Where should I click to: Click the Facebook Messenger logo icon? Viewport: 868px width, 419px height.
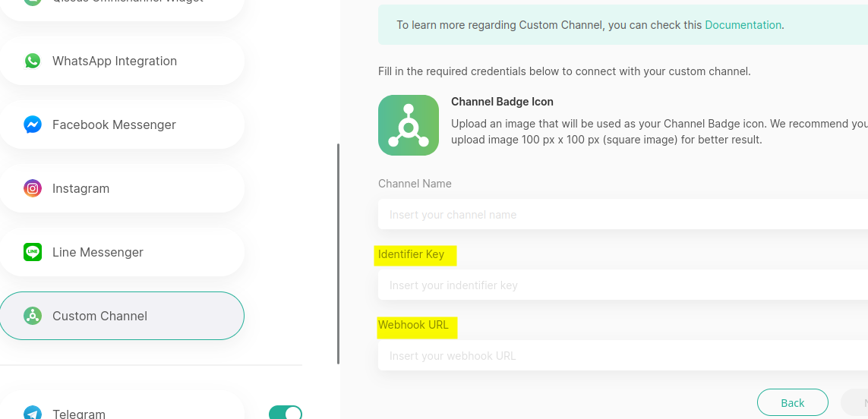[x=33, y=124]
